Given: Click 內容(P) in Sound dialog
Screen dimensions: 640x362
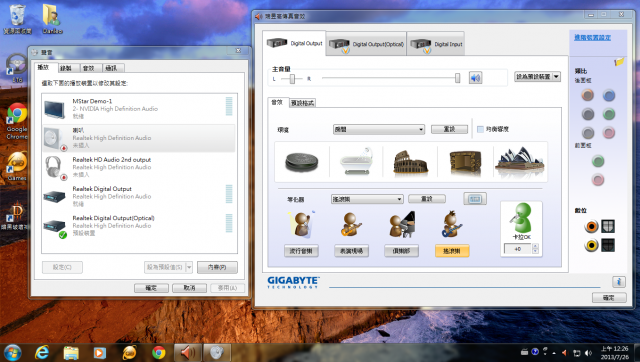Looking at the screenshot, I should [217, 267].
